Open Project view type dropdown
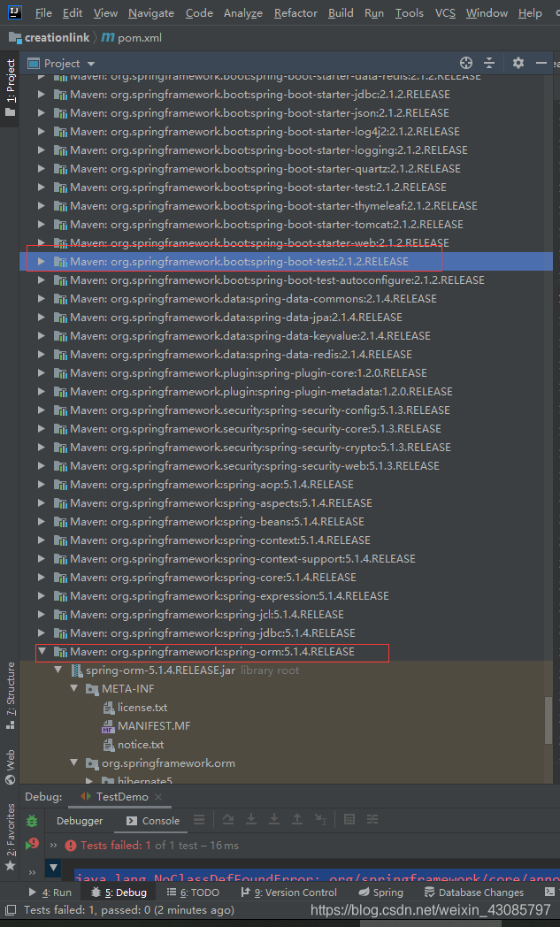Screen dimensions: 560x927 91,64
